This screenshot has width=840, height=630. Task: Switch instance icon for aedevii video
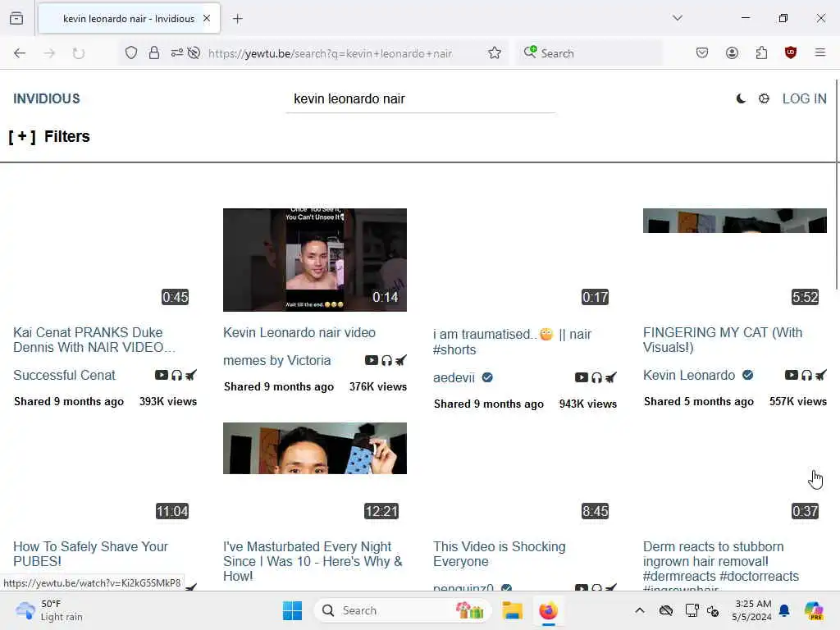pyautogui.click(x=610, y=377)
